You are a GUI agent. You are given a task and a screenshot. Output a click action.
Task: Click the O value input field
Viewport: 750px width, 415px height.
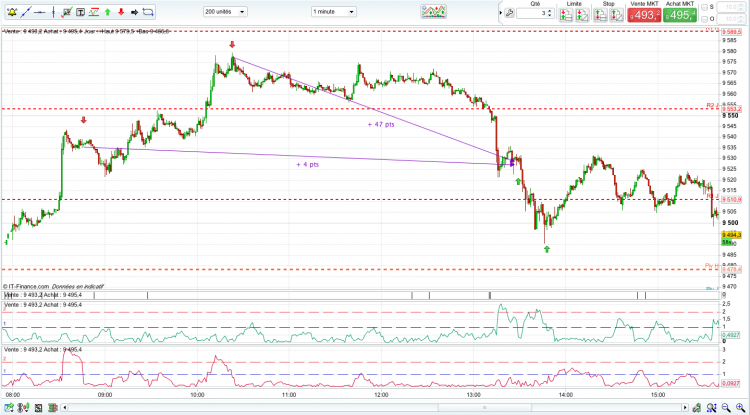pyautogui.click(x=729, y=19)
